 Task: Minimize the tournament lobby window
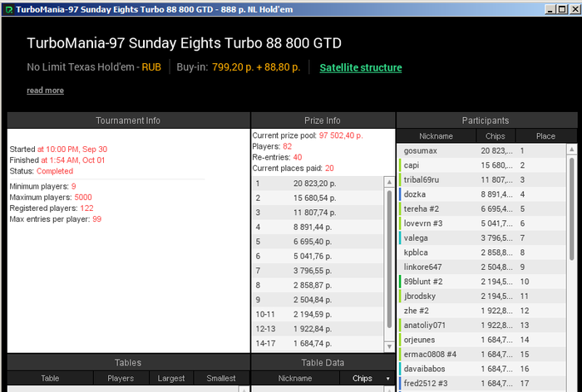(550, 9)
